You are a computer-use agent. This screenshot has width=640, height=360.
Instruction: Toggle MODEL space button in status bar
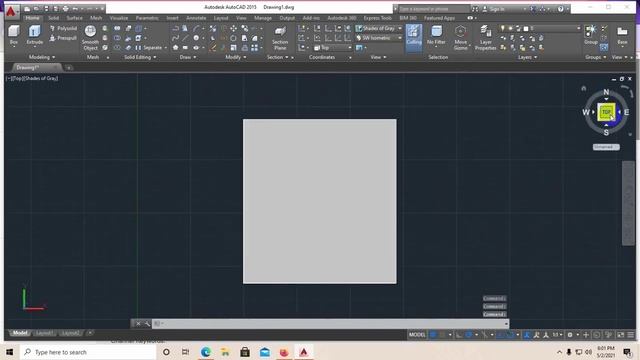click(417, 335)
